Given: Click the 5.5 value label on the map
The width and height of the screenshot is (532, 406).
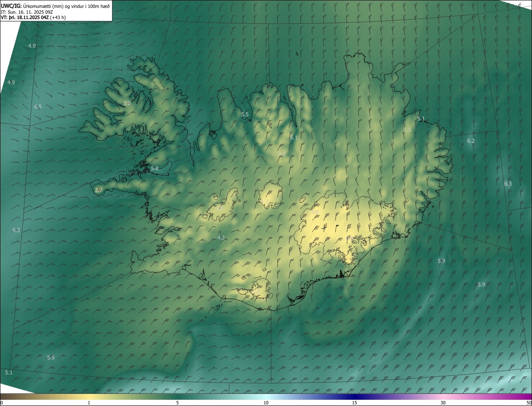Looking at the screenshot, I should pos(245,114).
